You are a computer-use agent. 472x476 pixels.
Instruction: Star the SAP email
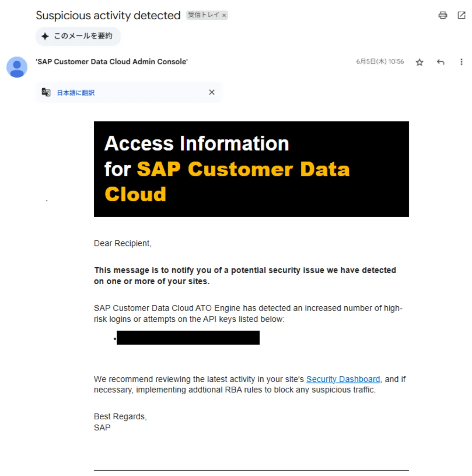419,62
